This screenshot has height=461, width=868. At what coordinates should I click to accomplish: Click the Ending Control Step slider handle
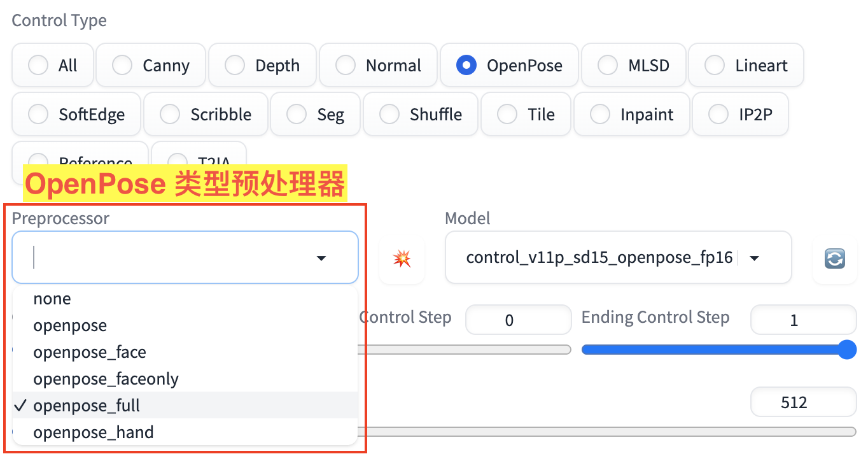point(846,350)
